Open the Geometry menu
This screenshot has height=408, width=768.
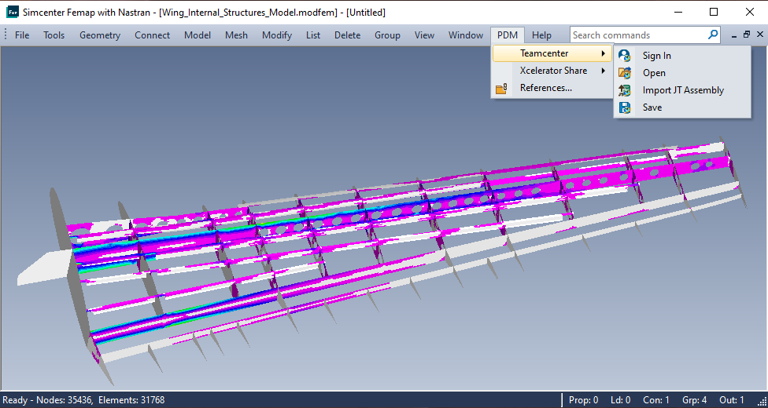coord(100,35)
